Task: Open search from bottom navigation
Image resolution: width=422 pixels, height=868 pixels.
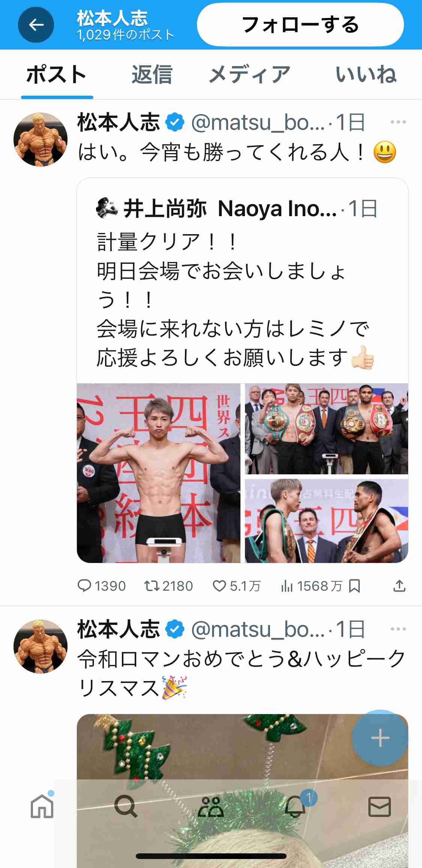Action: (126, 806)
